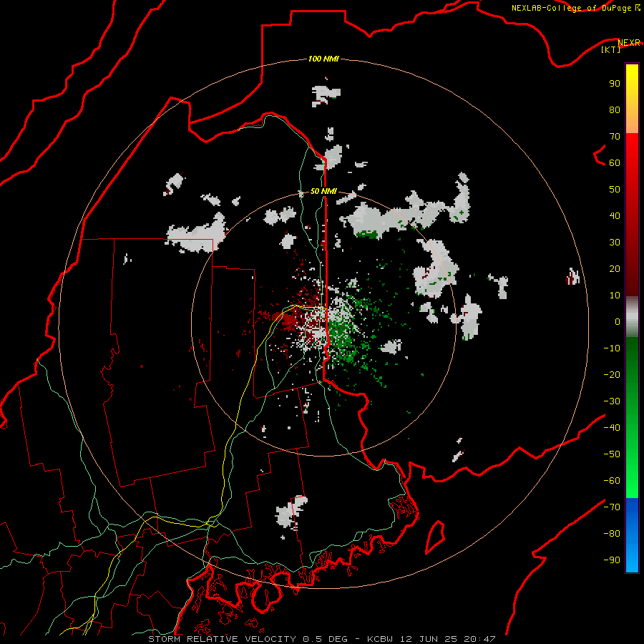Select the 50 NMI range ring label
This screenshot has height=644, width=644.
pyautogui.click(x=323, y=191)
